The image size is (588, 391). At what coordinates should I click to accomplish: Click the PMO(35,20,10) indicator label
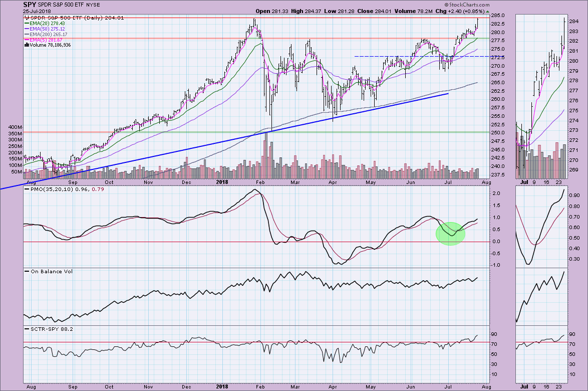[x=68, y=189]
